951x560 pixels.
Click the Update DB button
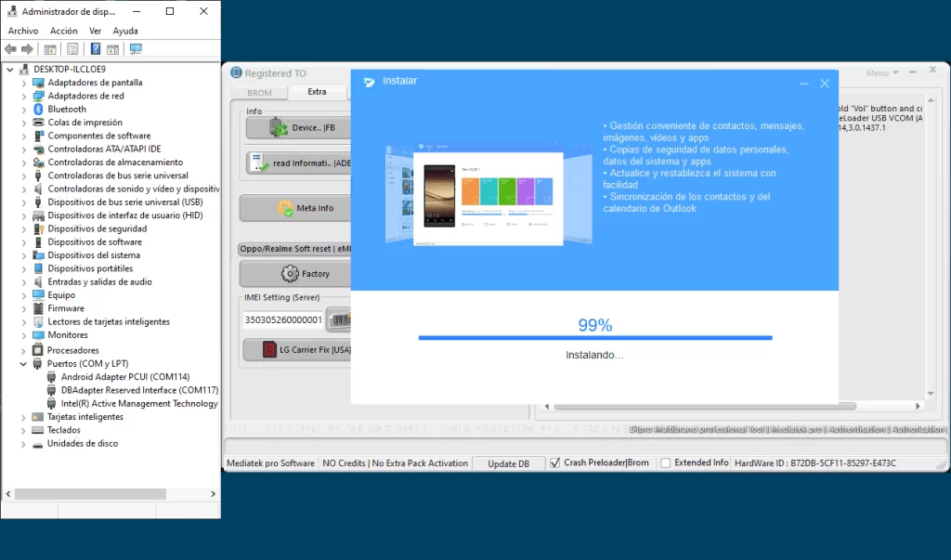click(x=508, y=463)
